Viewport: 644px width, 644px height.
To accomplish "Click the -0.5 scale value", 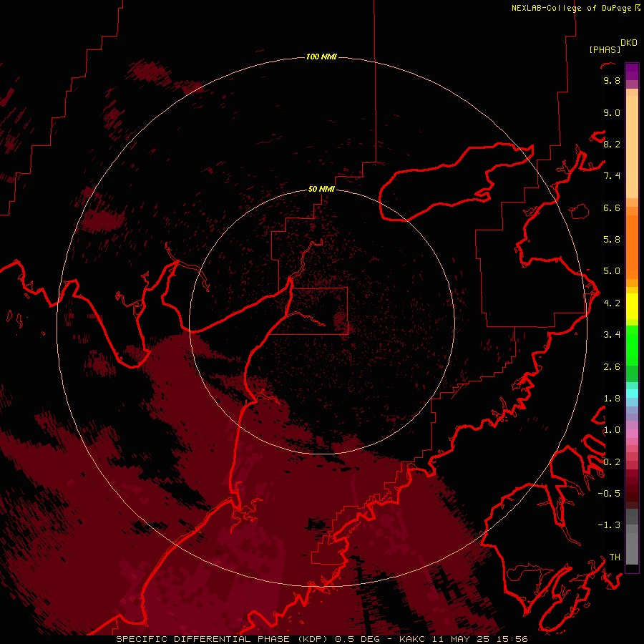I will [609, 494].
